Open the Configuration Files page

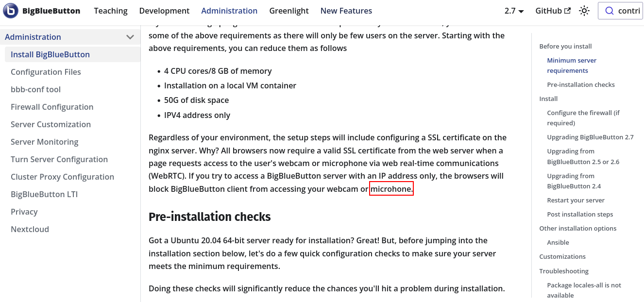point(46,72)
